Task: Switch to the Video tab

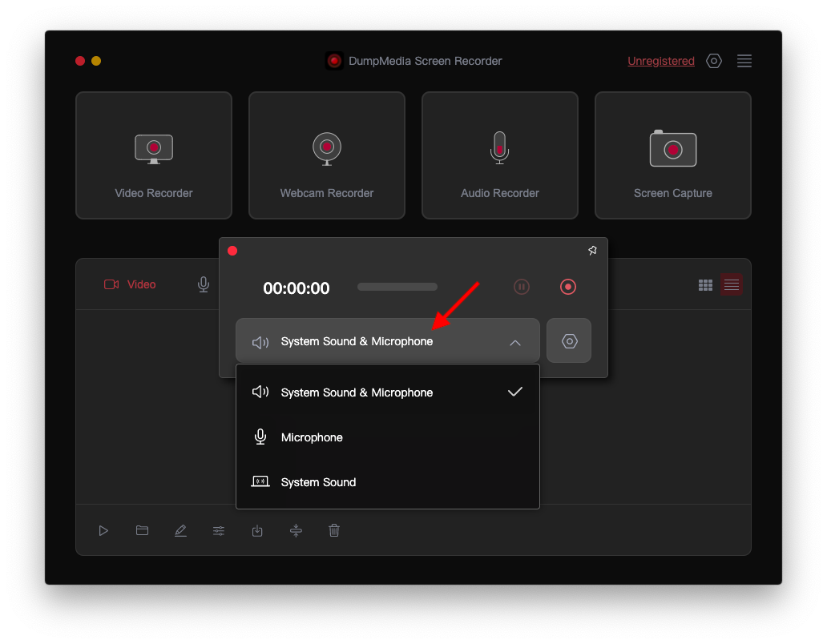Action: (x=130, y=284)
